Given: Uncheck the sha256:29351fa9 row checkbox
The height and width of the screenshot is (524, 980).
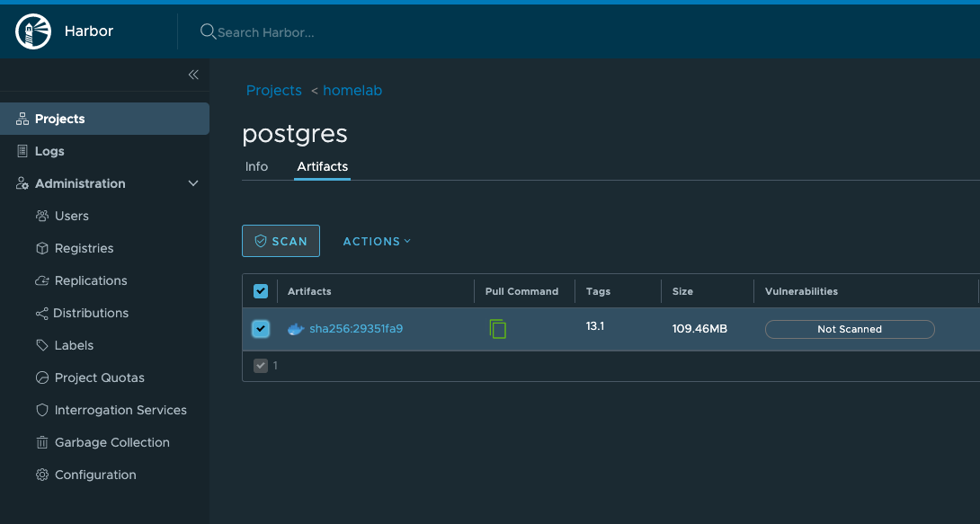Looking at the screenshot, I should [x=261, y=329].
